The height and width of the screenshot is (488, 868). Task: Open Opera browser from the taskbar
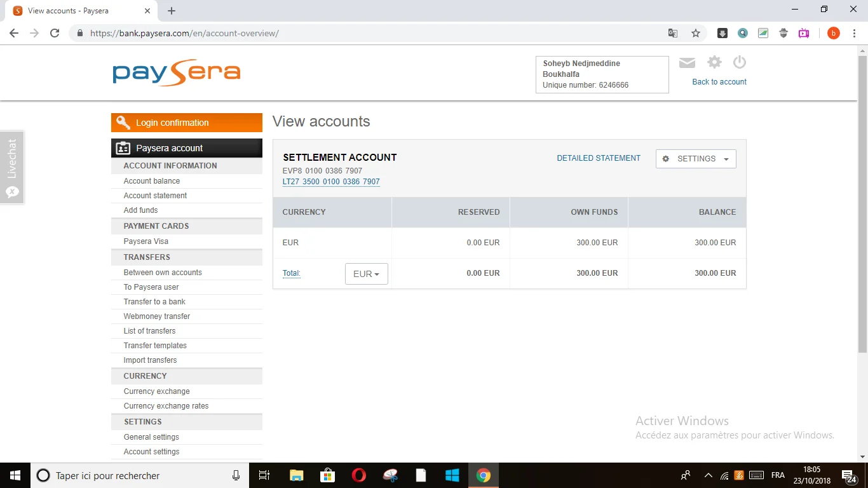pyautogui.click(x=359, y=475)
